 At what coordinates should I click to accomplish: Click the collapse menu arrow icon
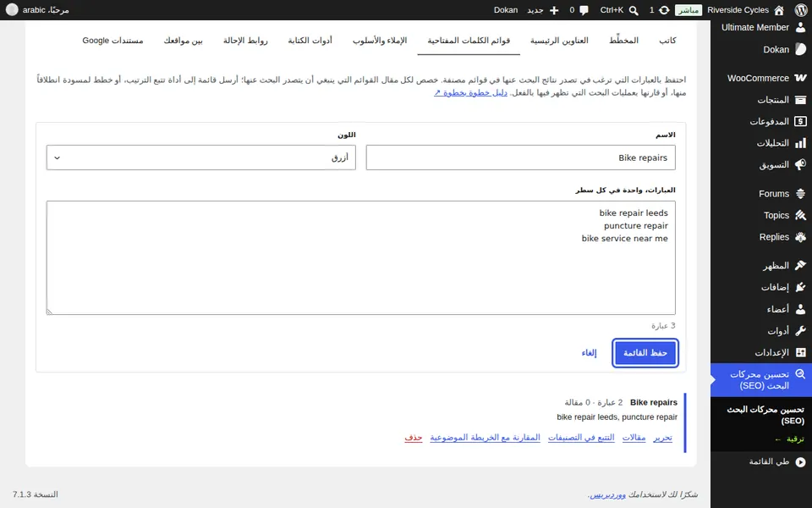click(800, 461)
